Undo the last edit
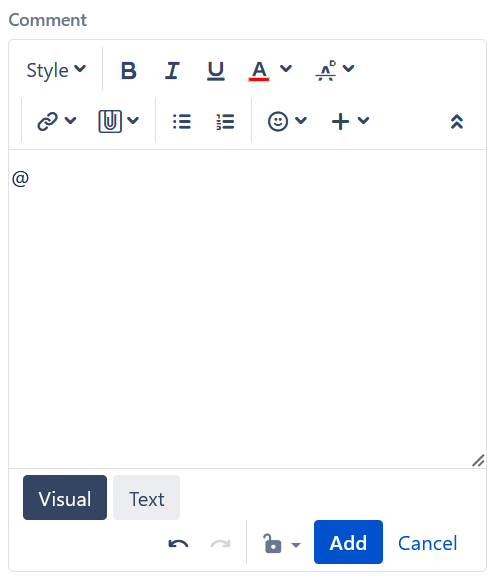The width and height of the screenshot is (490, 579). tap(178, 544)
